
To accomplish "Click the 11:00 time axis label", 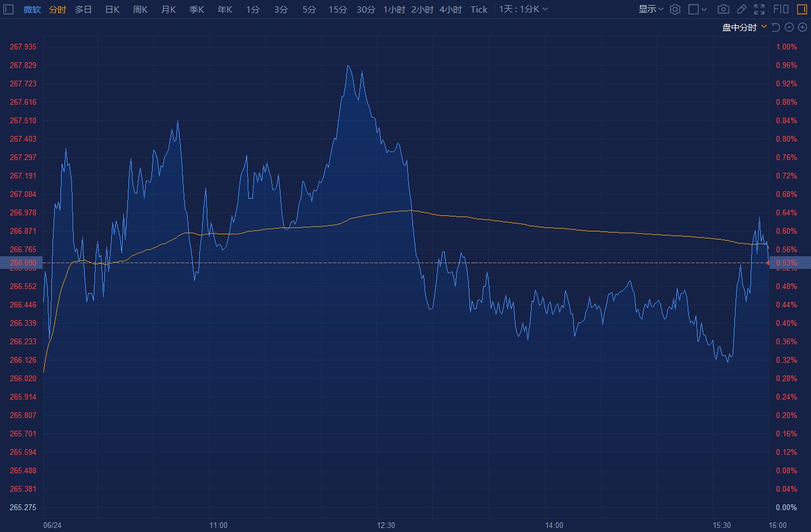I will pos(218,525).
